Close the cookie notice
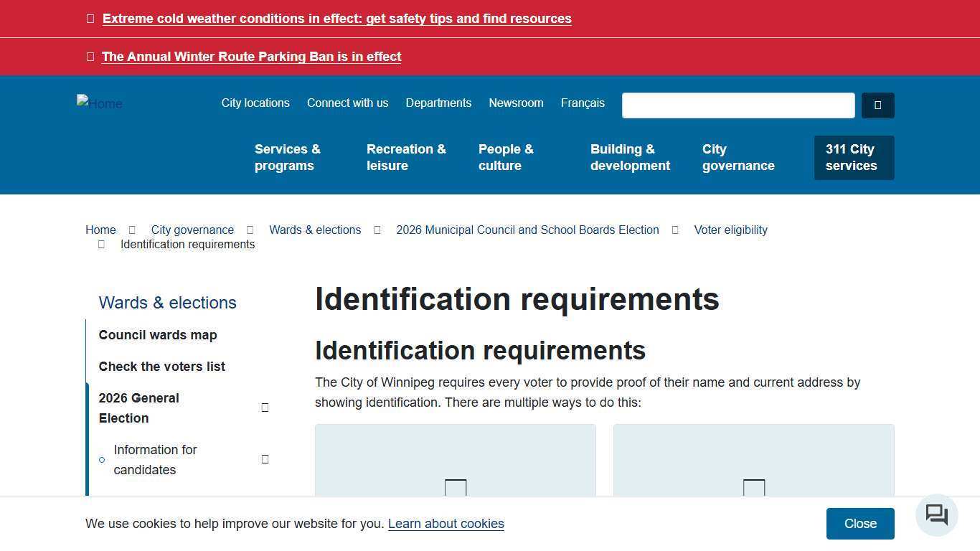 tap(859, 523)
